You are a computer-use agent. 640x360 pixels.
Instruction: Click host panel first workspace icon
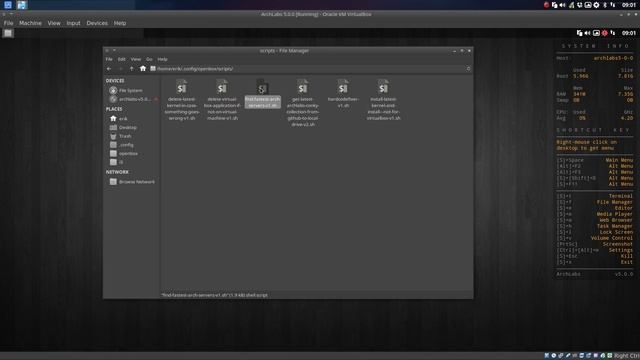[x=8, y=5]
